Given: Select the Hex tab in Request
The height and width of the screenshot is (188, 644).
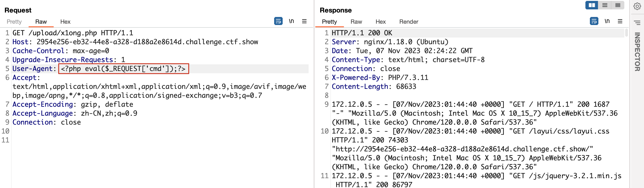Looking at the screenshot, I should 65,22.
